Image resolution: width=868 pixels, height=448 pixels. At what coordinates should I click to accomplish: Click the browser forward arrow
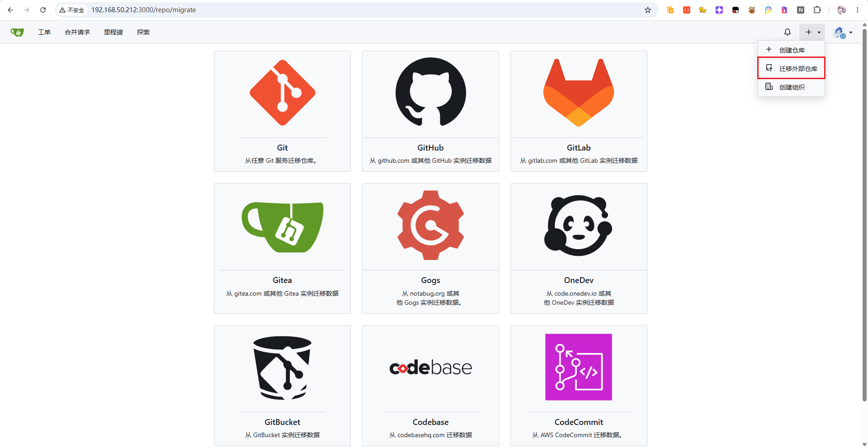[x=27, y=10]
